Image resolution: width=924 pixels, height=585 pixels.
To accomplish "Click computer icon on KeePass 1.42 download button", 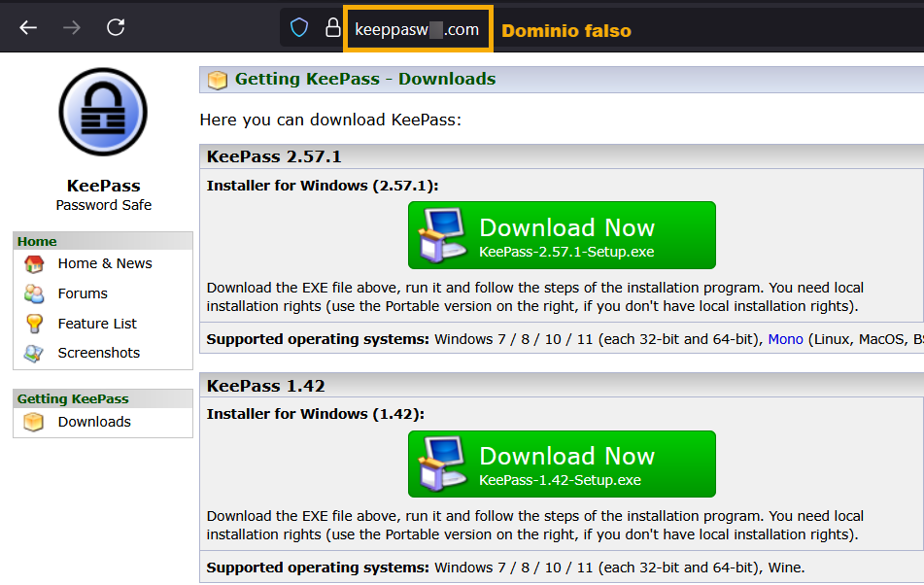I will pyautogui.click(x=442, y=465).
